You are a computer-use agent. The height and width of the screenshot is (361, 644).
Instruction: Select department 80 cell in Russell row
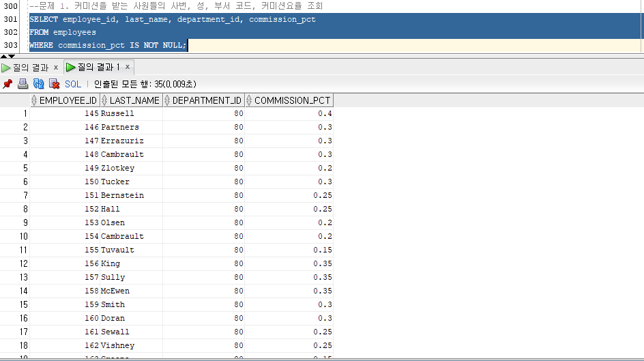coord(204,113)
